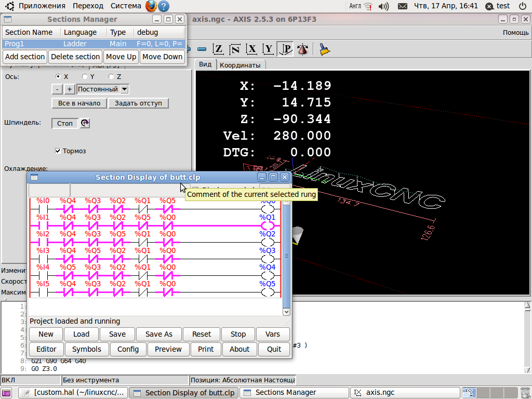Click Reset button in Section Display
The height and width of the screenshot is (399, 532).
[x=202, y=334]
